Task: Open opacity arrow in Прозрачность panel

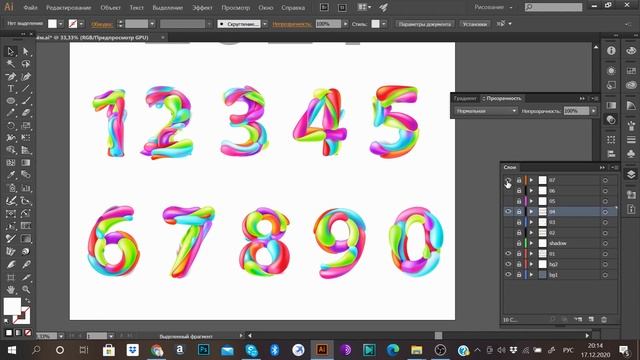Action: point(593,111)
